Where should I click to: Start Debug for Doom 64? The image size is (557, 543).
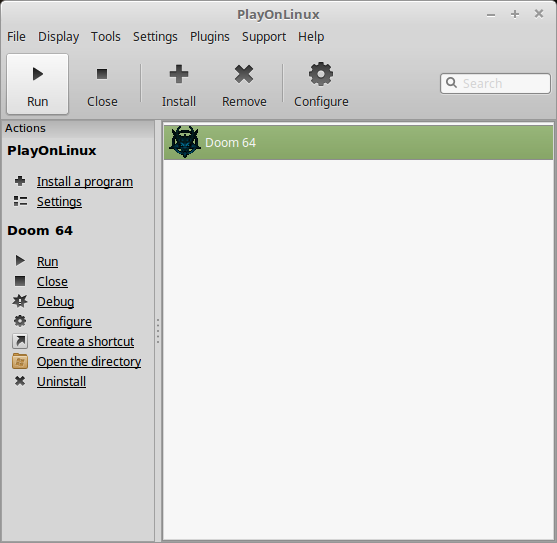[x=55, y=302]
